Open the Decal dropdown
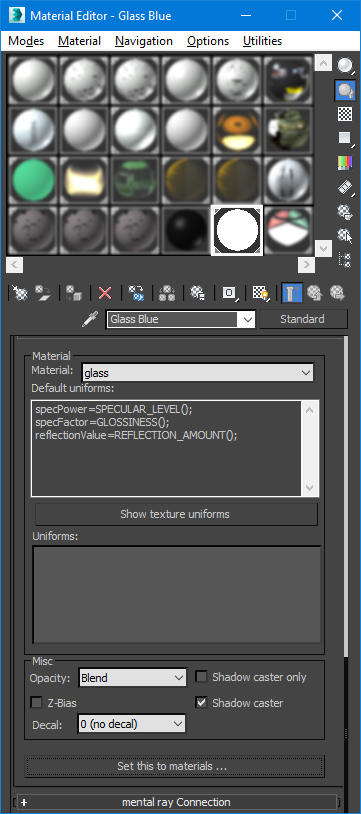Viewport: 361px width, 814px height. [x=131, y=724]
